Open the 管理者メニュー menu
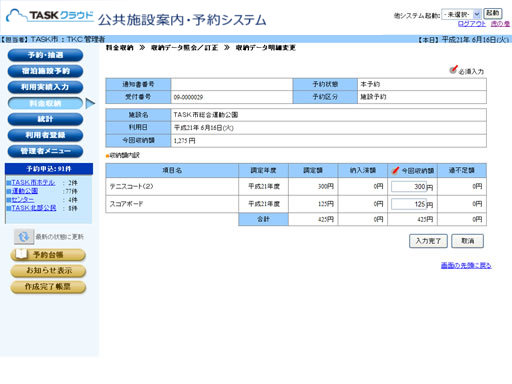Viewport: 512px width, 384px height. point(45,151)
